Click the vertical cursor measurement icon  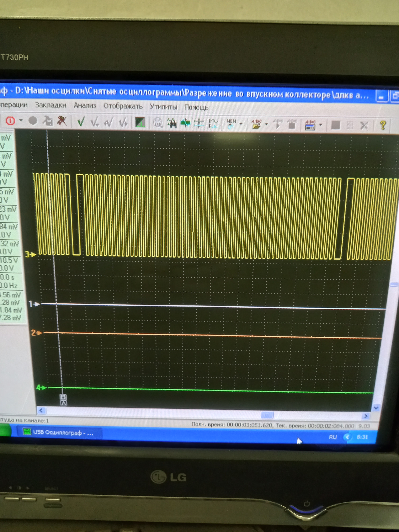[199, 123]
